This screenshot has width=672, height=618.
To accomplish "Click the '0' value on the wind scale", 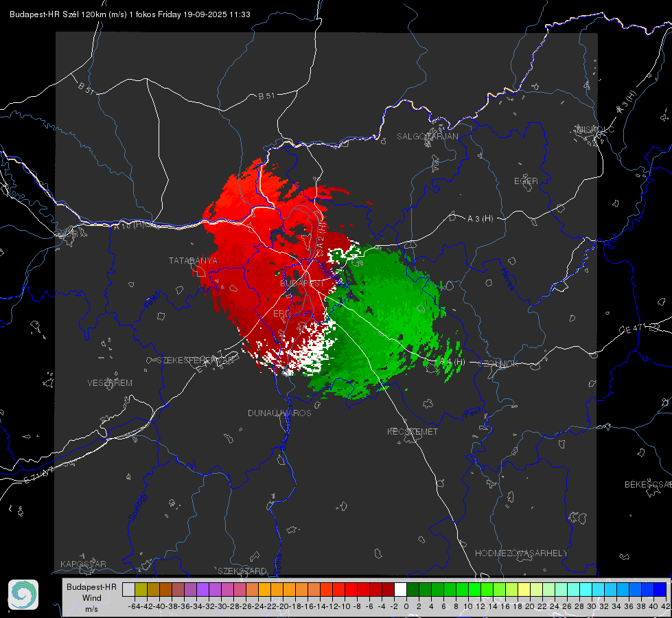I will (406, 606).
